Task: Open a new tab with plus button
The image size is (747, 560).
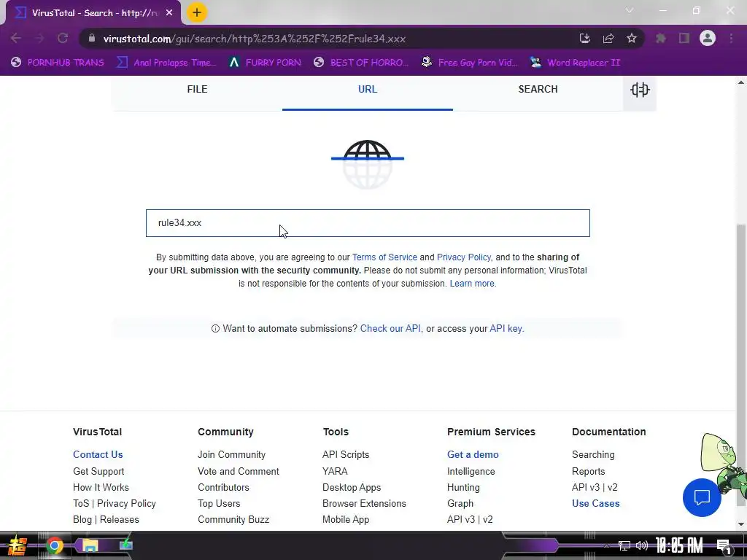Action: (x=197, y=12)
